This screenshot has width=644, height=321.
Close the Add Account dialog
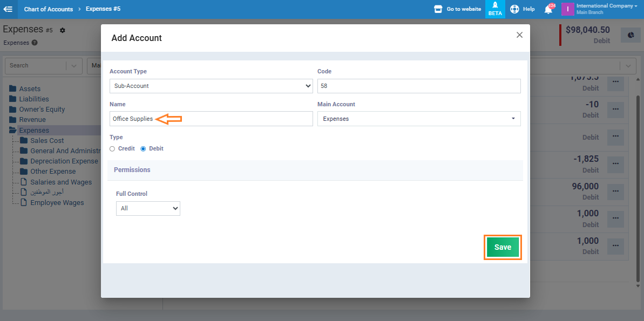point(519,35)
